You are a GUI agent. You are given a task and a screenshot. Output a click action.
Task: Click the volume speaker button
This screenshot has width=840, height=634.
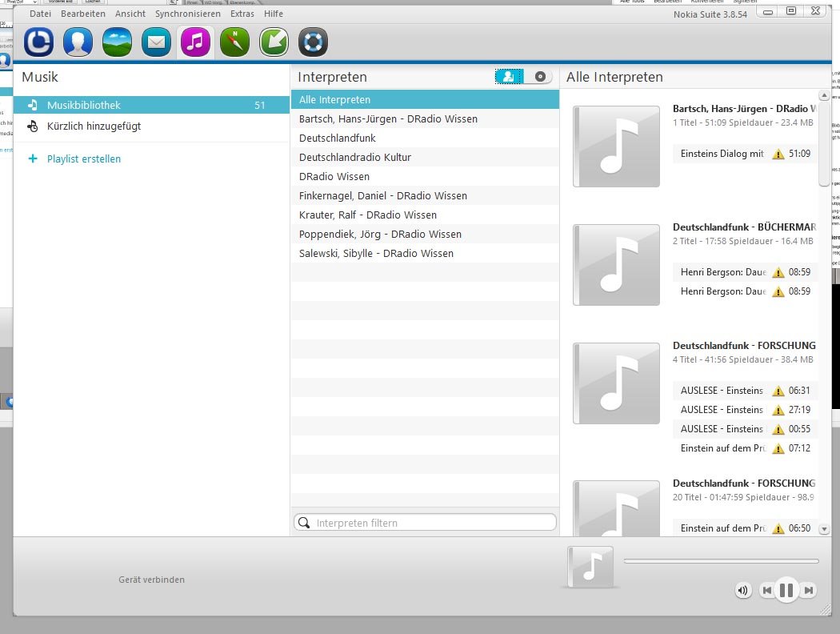743,591
